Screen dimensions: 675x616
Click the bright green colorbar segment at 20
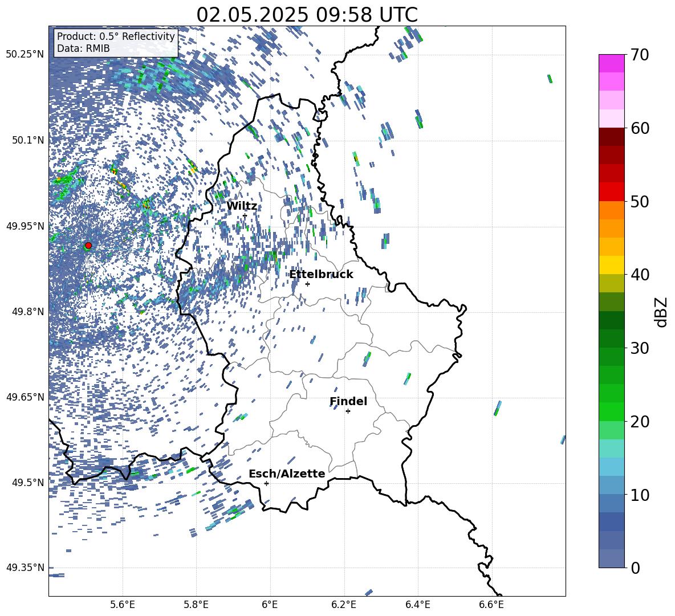[611, 411]
